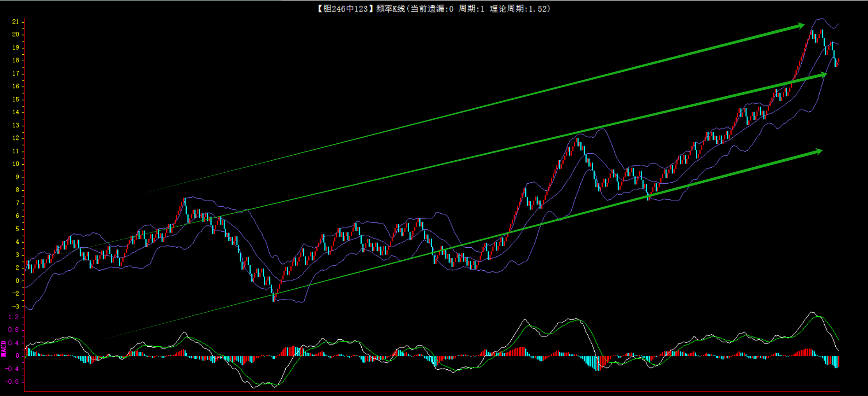Select the price axis label 20
Viewport: 868px width, 396px height.
pos(16,35)
